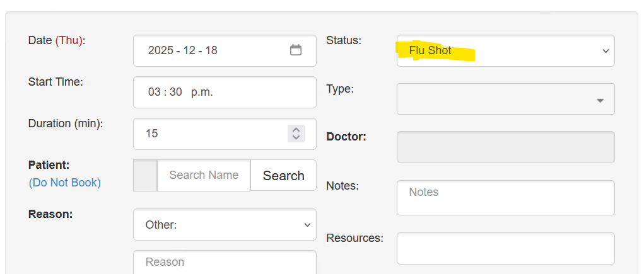644x274 pixels.
Task: Select the minutes 30 in Start Time
Action: 175,92
